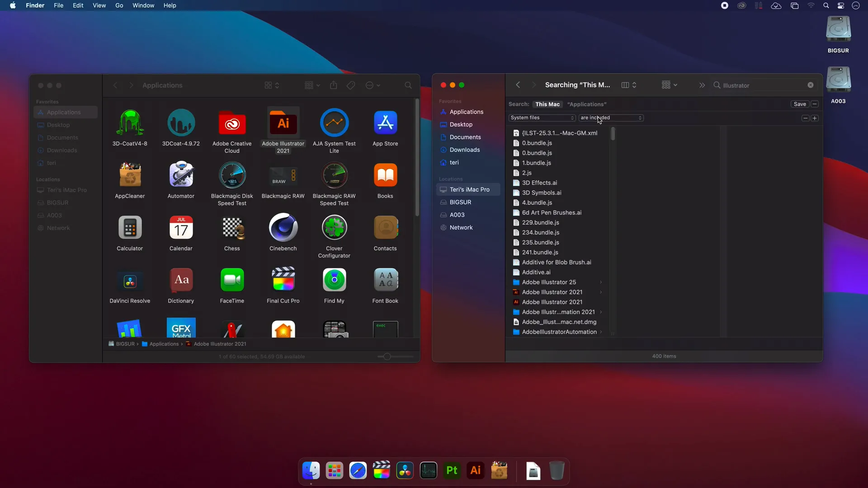868x488 pixels.
Task: Select Blackmagic RAW folder icon
Action: [283, 175]
